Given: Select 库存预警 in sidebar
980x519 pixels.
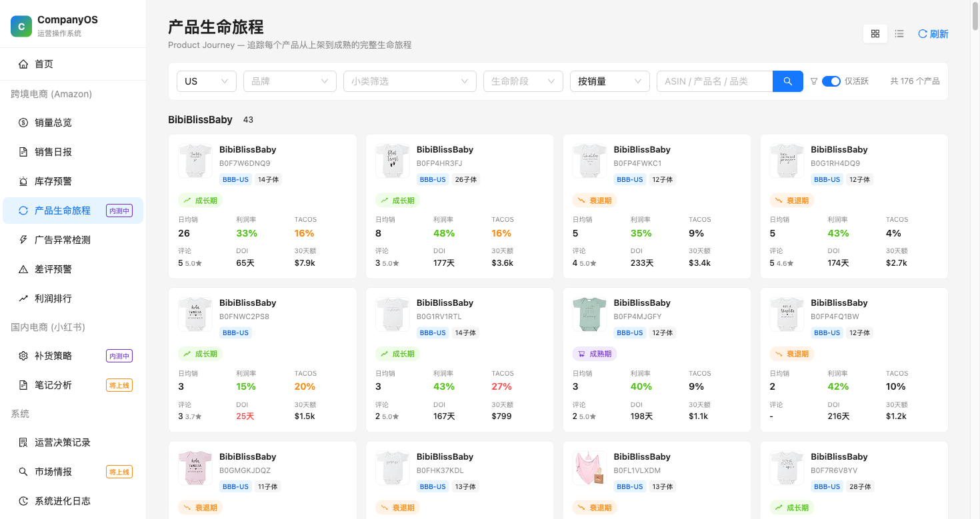Looking at the screenshot, I should pos(73,181).
